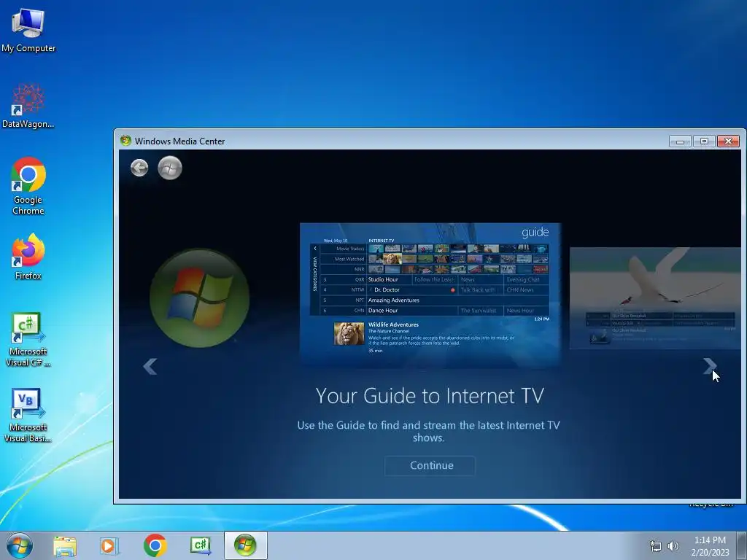Image resolution: width=747 pixels, height=560 pixels.
Task: Click 'Dance Hour' in the guide preview
Action: pyautogui.click(x=382, y=311)
